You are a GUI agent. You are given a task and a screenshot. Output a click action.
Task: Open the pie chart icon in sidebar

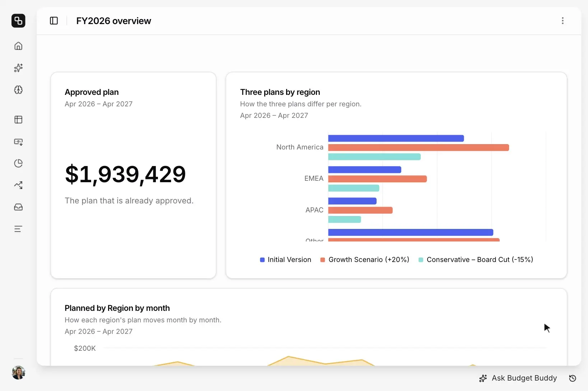18,164
